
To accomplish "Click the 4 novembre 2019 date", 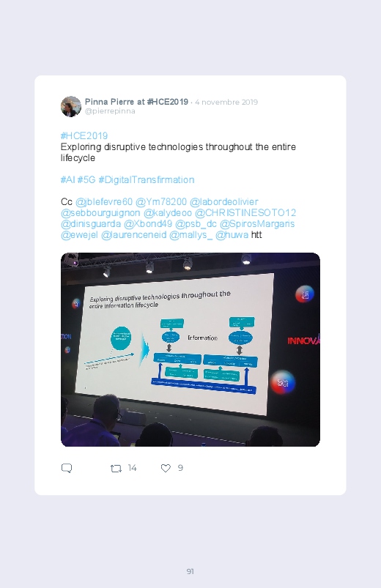I will pyautogui.click(x=226, y=102).
